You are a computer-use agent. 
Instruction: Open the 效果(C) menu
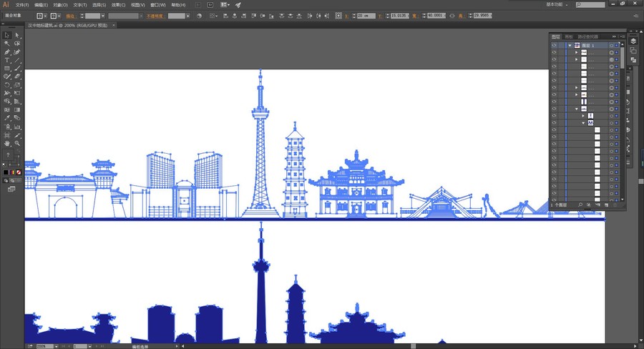click(x=118, y=5)
